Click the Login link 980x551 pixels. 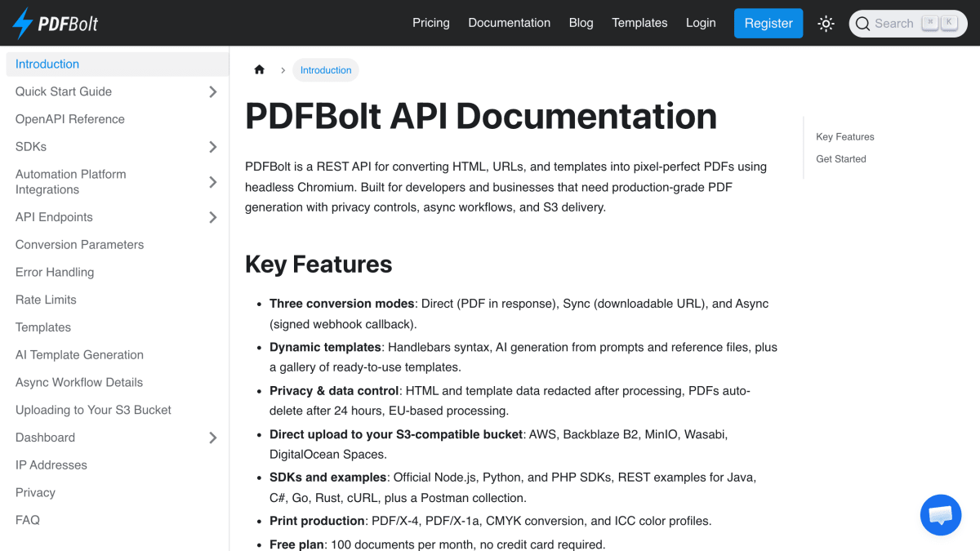(701, 23)
